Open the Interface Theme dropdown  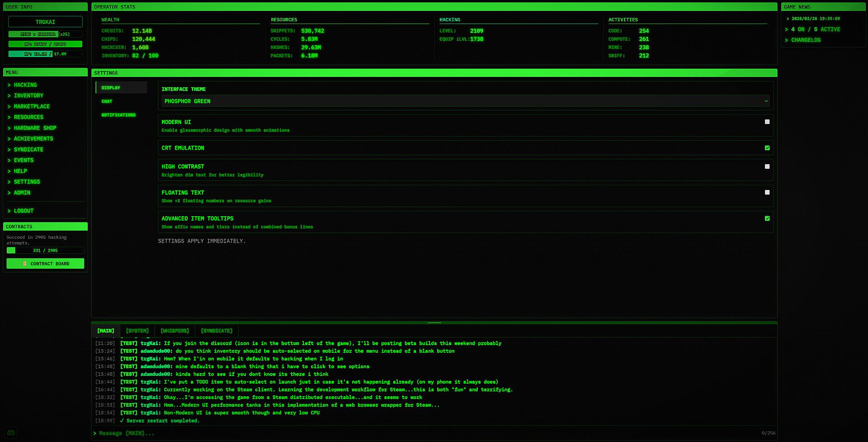coord(466,101)
